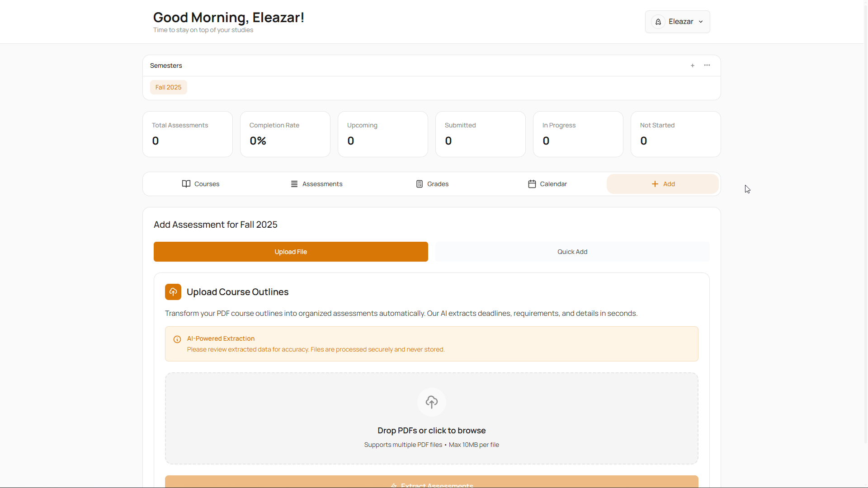This screenshot has width=868, height=488.
Task: Click 'Time to stay on top' subtitle
Action: click(203, 30)
